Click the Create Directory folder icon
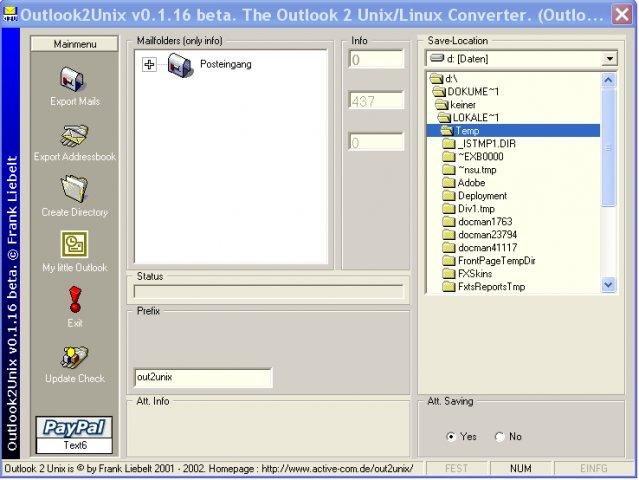Screen dimensions: 639x480 tap(74, 189)
